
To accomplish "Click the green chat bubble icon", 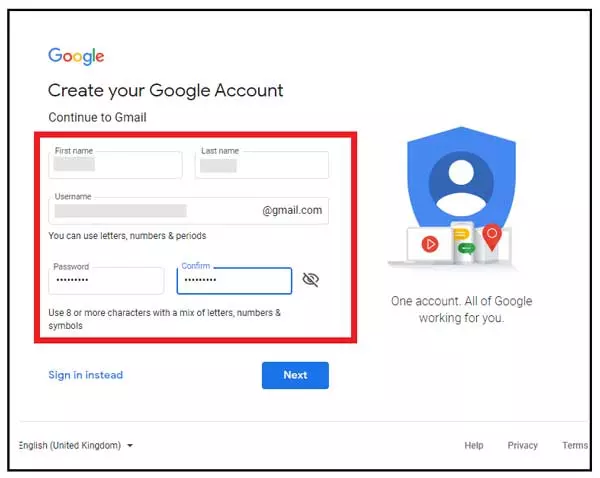I will tap(466, 249).
